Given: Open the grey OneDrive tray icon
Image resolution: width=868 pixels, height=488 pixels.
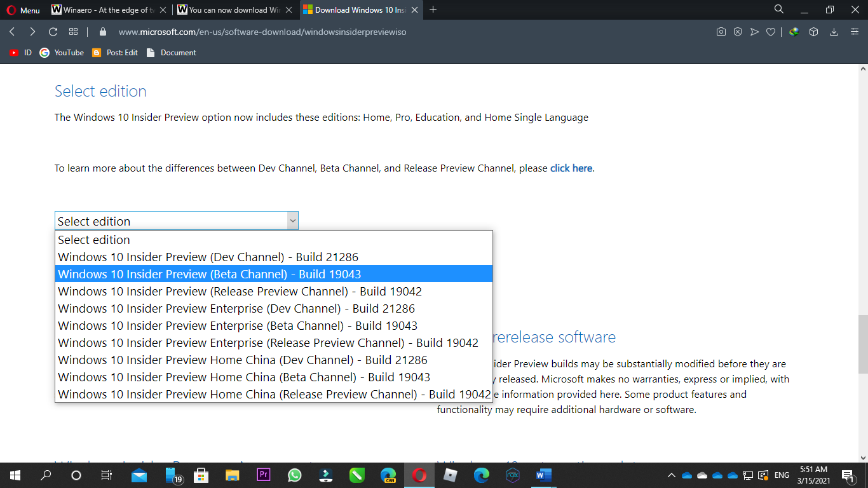Looking at the screenshot, I should [x=702, y=475].
